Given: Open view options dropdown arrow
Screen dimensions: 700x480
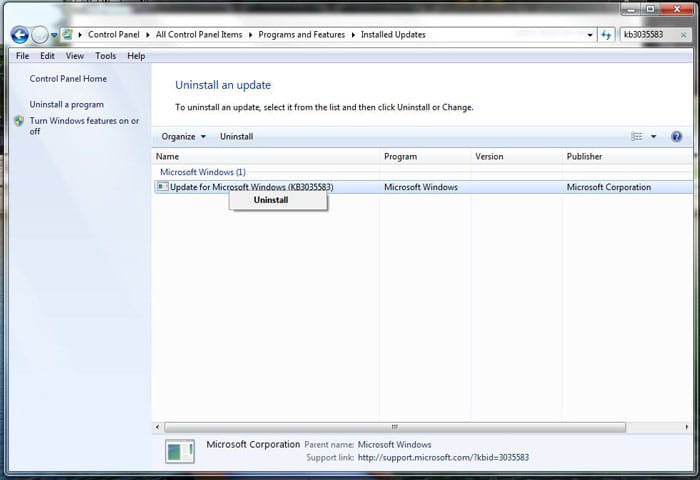Looking at the screenshot, I should click(x=654, y=137).
